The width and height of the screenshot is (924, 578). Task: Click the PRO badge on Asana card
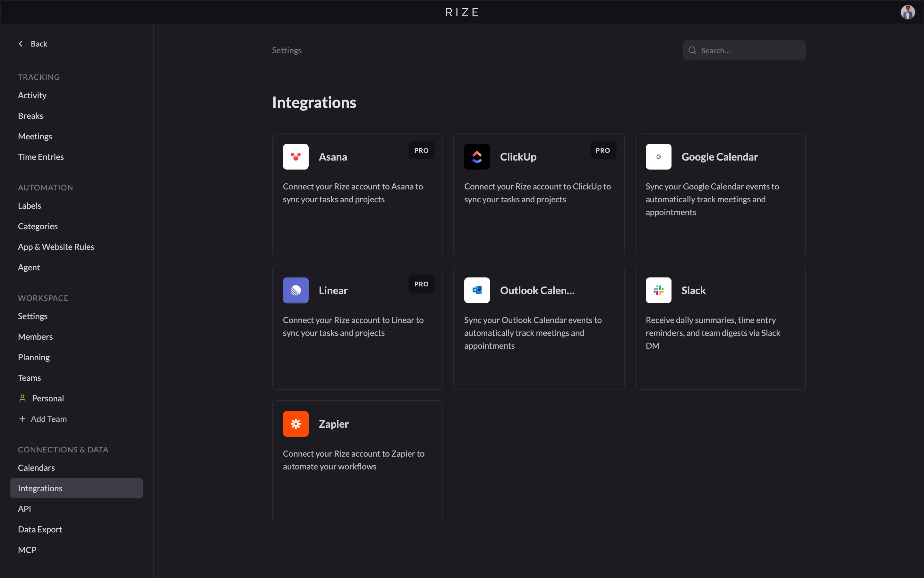coord(421,151)
